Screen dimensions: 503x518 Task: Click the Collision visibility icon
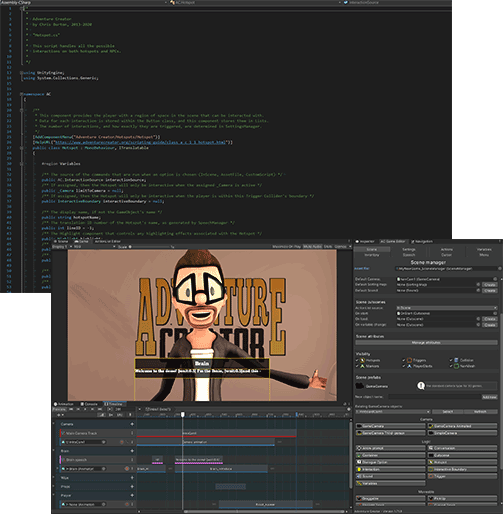[x=456, y=360]
